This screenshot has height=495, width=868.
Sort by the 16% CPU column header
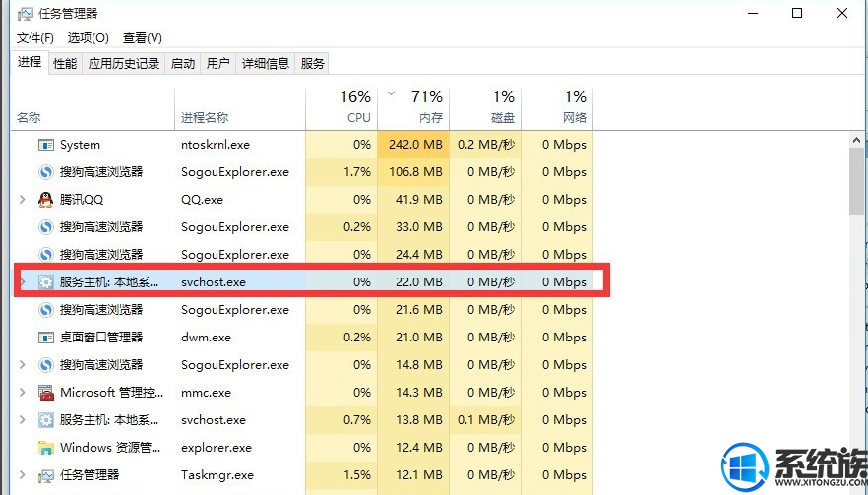(x=341, y=108)
